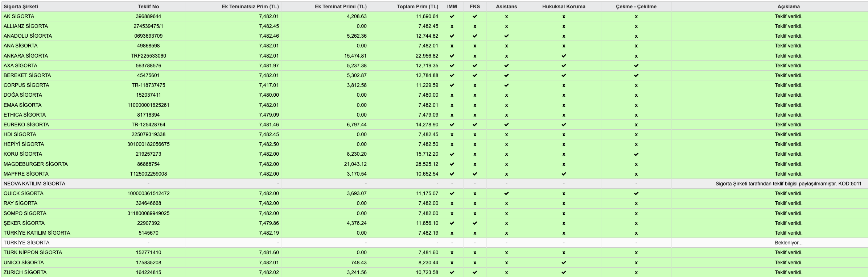Click the MAGDEBURGER SİGORTA company name
The width and height of the screenshot is (868, 277).
point(36,164)
